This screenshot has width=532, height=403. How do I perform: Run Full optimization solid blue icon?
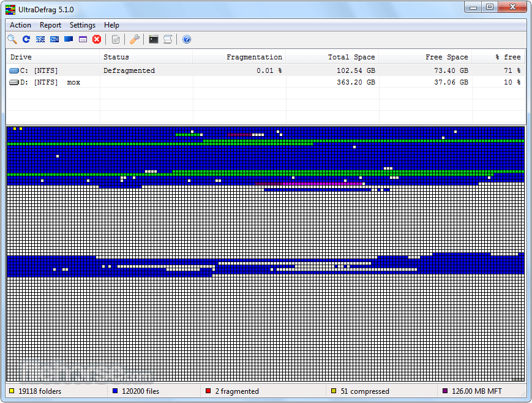[x=69, y=39]
